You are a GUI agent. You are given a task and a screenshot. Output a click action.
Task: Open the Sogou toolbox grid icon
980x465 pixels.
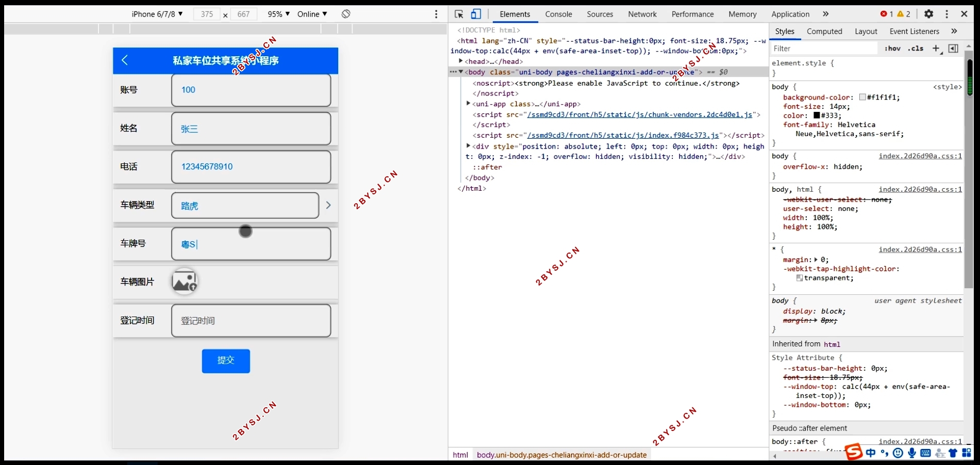point(967,453)
